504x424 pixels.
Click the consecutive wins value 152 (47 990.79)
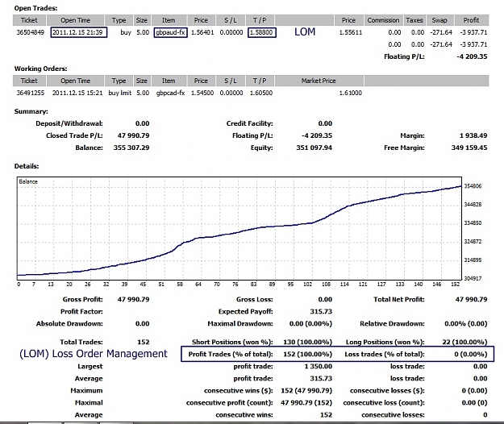306,391
